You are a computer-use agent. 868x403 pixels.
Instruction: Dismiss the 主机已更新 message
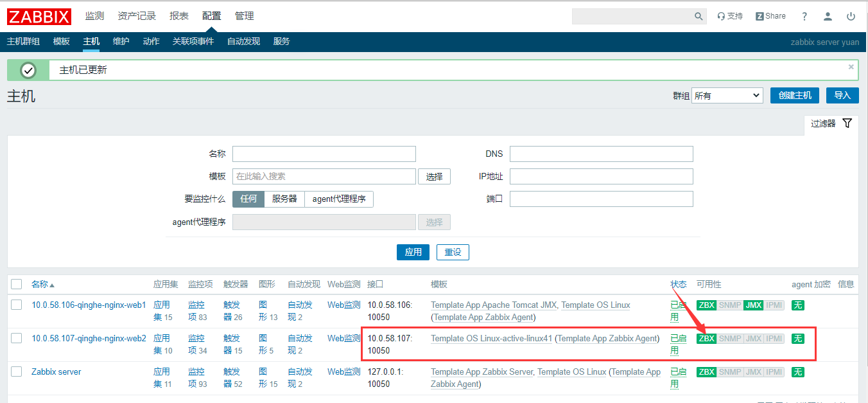851,66
